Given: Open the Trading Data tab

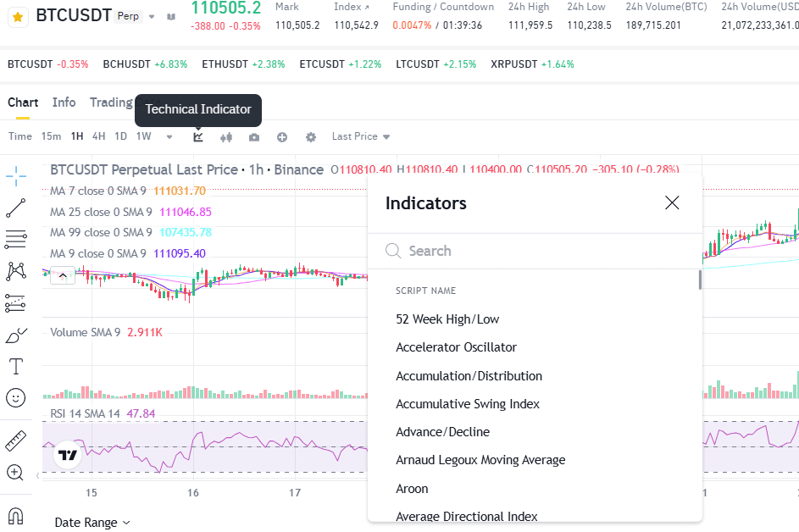Looking at the screenshot, I should [x=112, y=103].
